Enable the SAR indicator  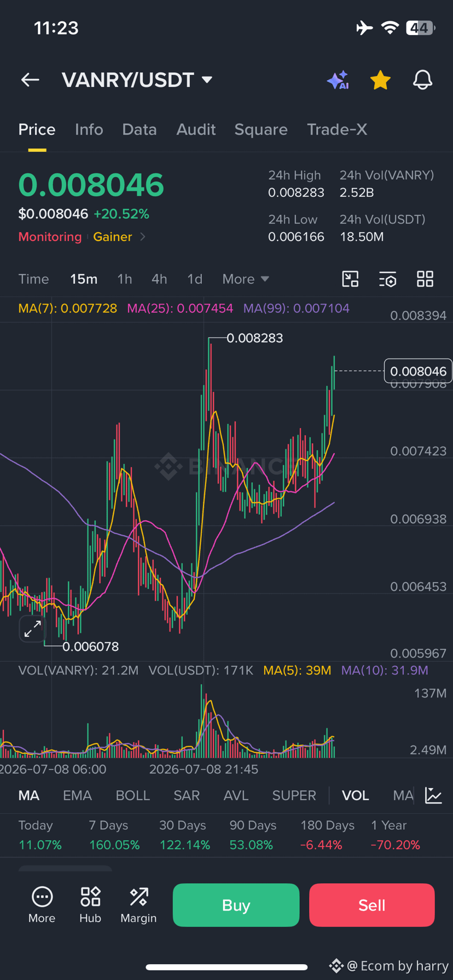(x=187, y=796)
